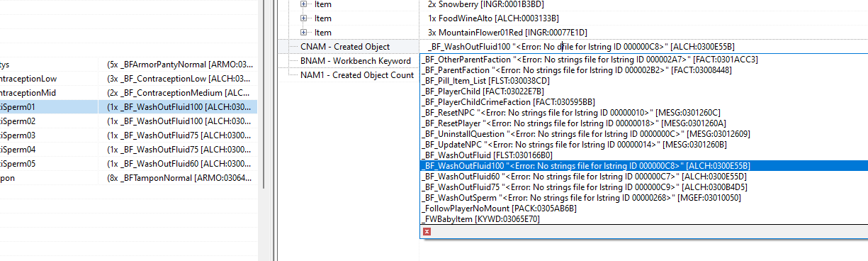Click the red X icon below the dropdown list
This screenshot has height=261, width=868.
click(427, 231)
